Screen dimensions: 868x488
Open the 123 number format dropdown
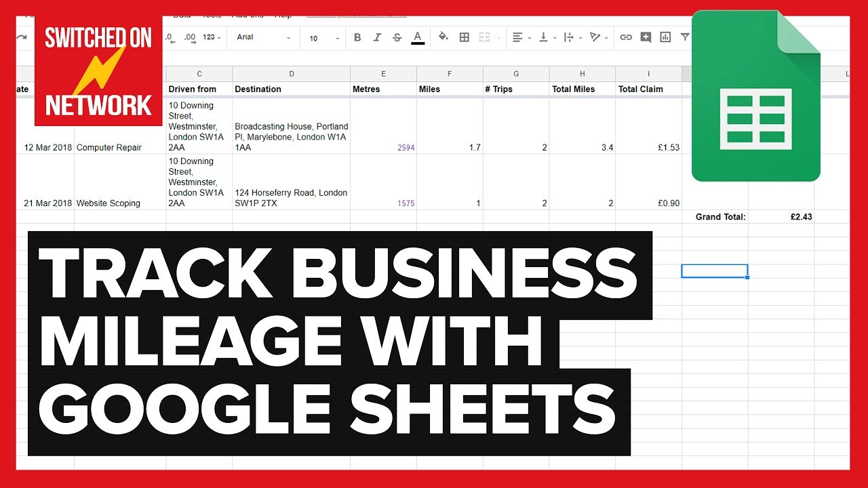tap(212, 37)
